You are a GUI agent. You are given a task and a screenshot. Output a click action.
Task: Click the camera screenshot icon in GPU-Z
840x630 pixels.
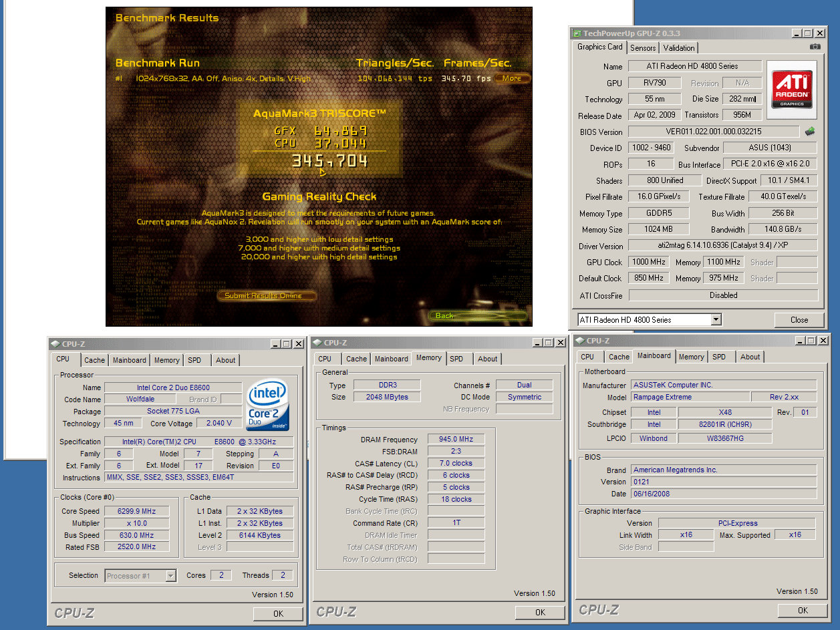(x=815, y=47)
